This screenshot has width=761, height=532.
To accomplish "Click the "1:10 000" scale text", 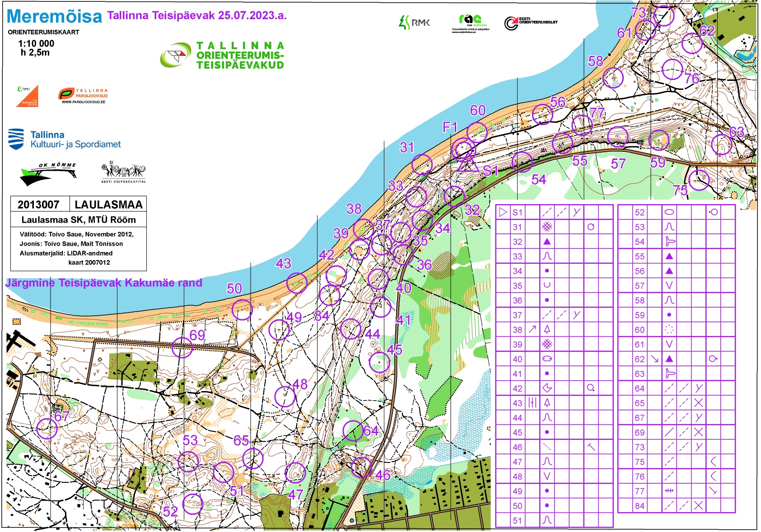I will [x=36, y=43].
